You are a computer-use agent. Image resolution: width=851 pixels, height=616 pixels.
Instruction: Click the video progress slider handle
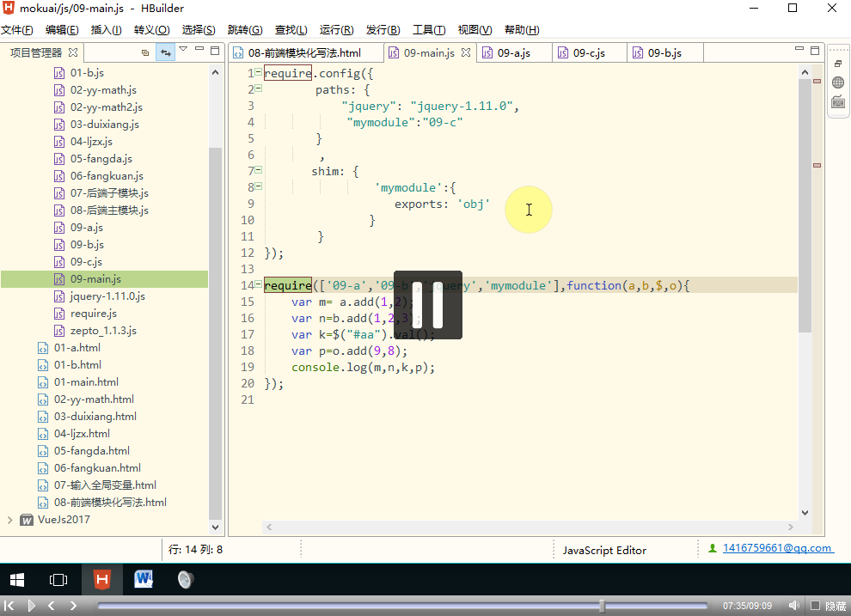click(602, 606)
